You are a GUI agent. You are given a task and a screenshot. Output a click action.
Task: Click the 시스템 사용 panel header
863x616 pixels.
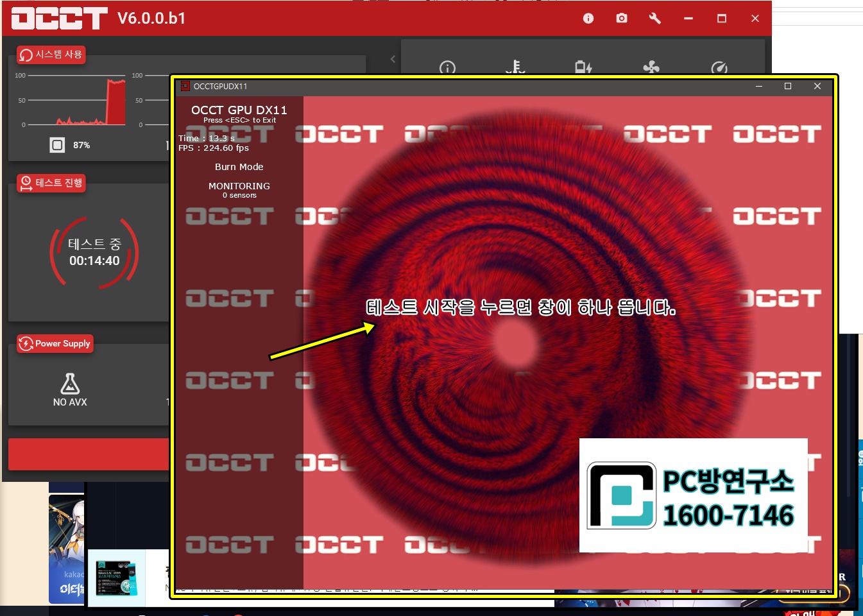point(51,55)
